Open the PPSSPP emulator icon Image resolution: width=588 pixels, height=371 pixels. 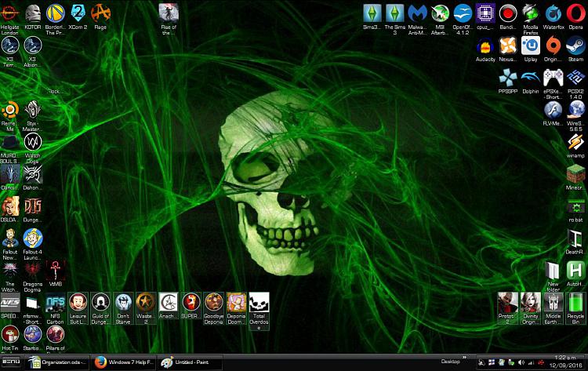(508, 81)
